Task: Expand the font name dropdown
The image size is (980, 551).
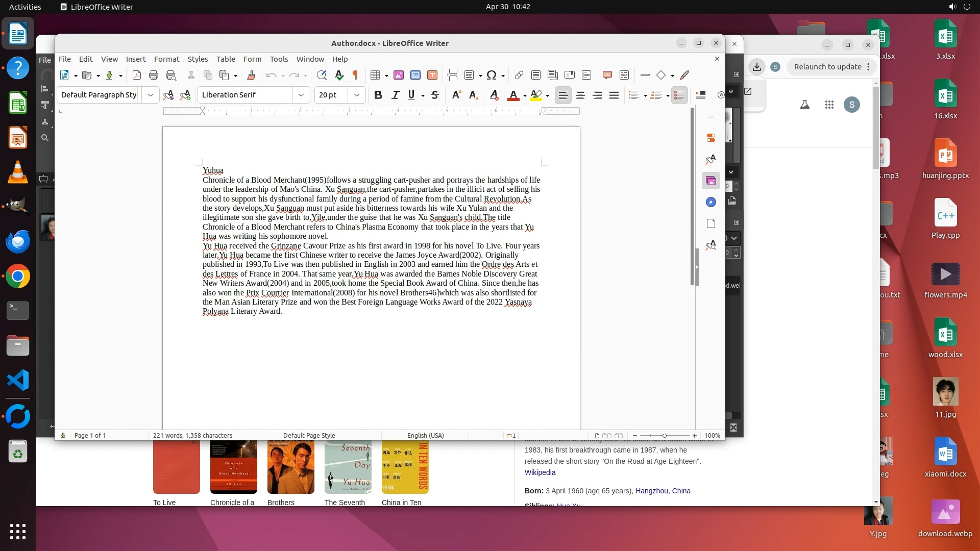Action: click(x=301, y=95)
